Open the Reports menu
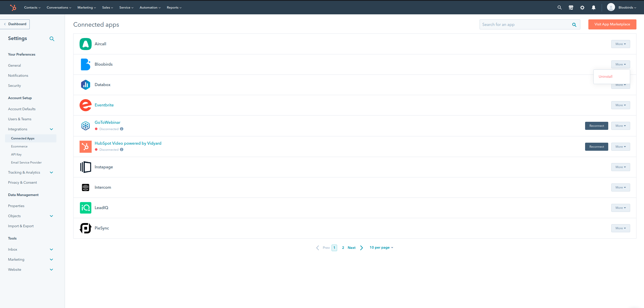This screenshot has height=308, width=644. click(174, 8)
